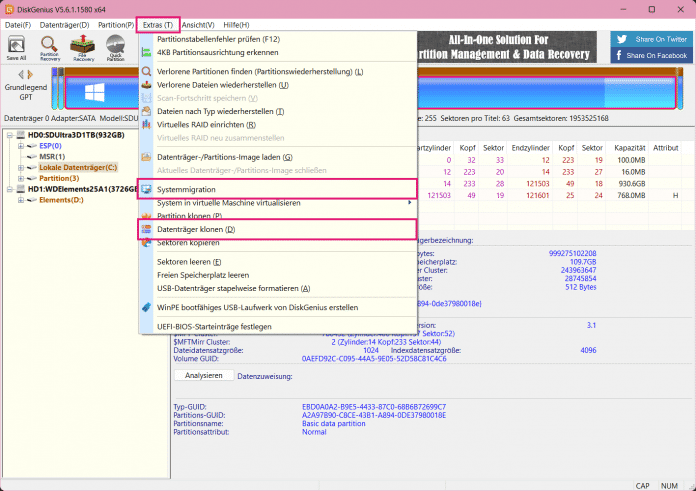The height and width of the screenshot is (491, 696).
Task: Expand the Lokale Datenträger(C:) tree node
Action: [x=21, y=167]
